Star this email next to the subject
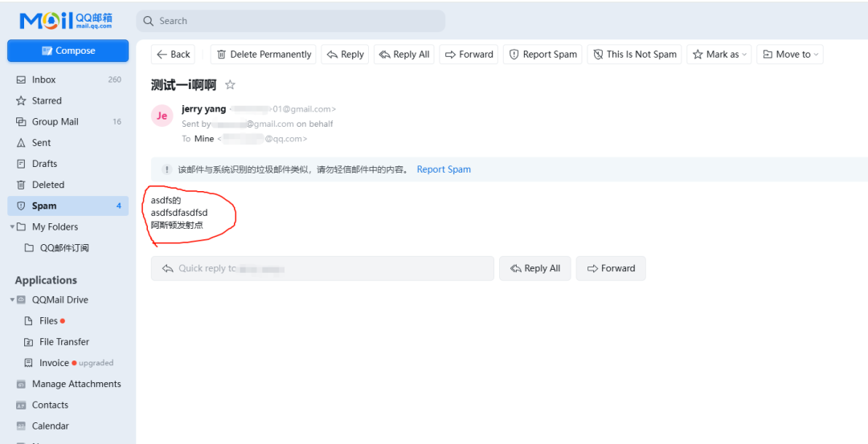 click(x=230, y=85)
